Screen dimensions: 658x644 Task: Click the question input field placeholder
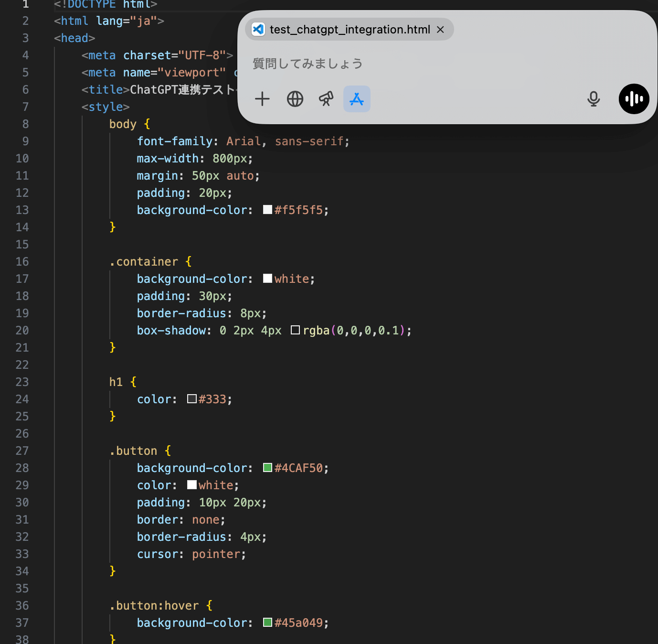pos(308,64)
